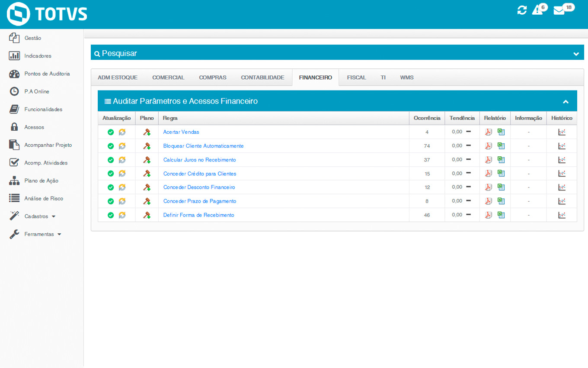Open the Cadastros dropdown menu
Image resolution: width=588 pixels, height=368 pixels.
(40, 216)
